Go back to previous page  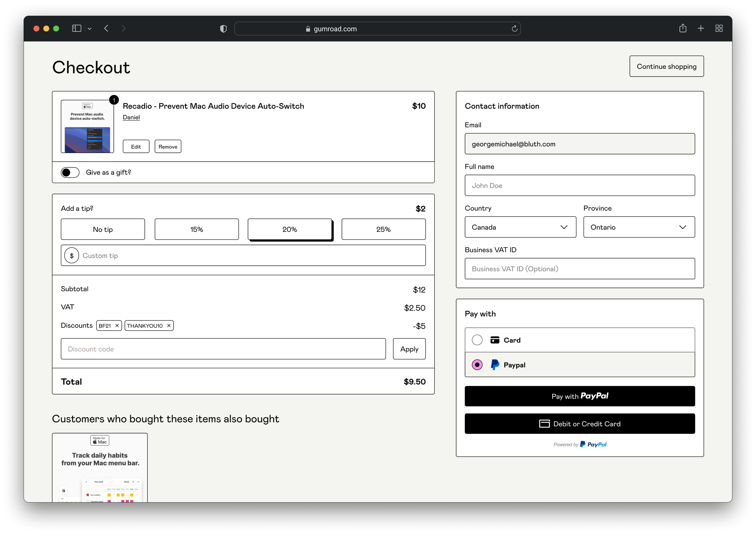106,29
